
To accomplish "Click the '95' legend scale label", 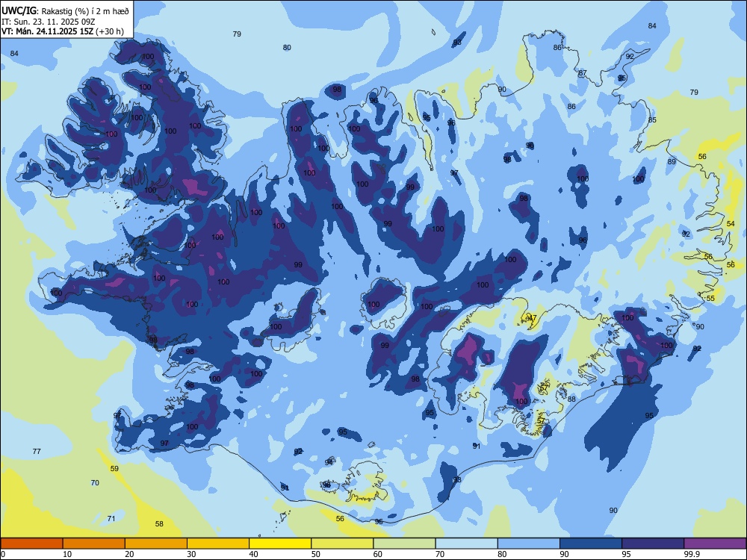I will (626, 554).
